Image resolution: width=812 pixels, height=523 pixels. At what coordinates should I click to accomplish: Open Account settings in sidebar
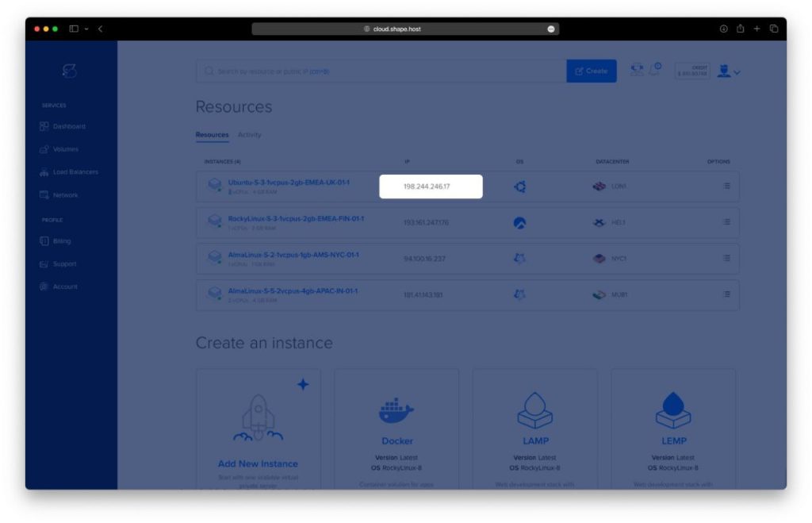coord(59,286)
